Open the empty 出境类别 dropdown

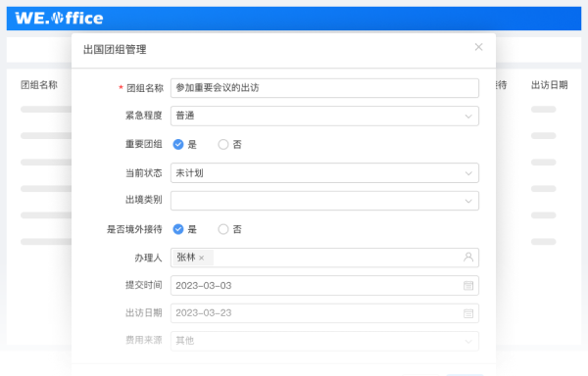coord(324,201)
